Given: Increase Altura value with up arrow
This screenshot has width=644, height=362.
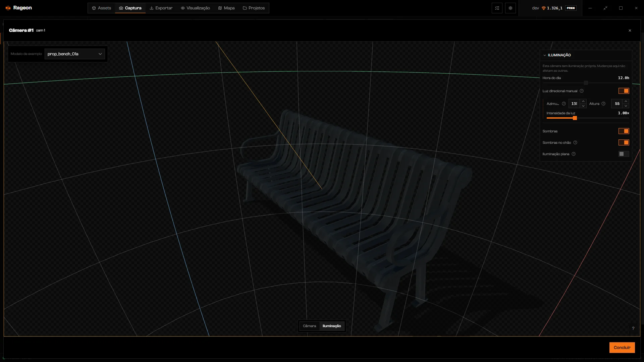Looking at the screenshot, I should 626,101.
